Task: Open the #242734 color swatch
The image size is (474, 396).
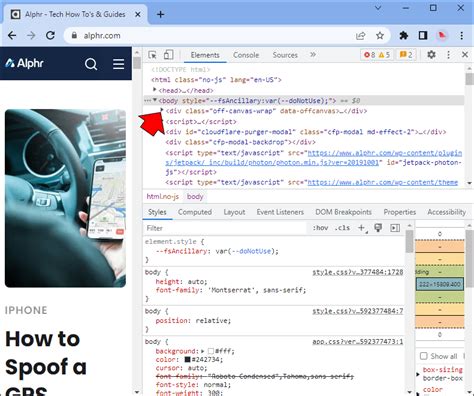Action: pyautogui.click(x=188, y=360)
